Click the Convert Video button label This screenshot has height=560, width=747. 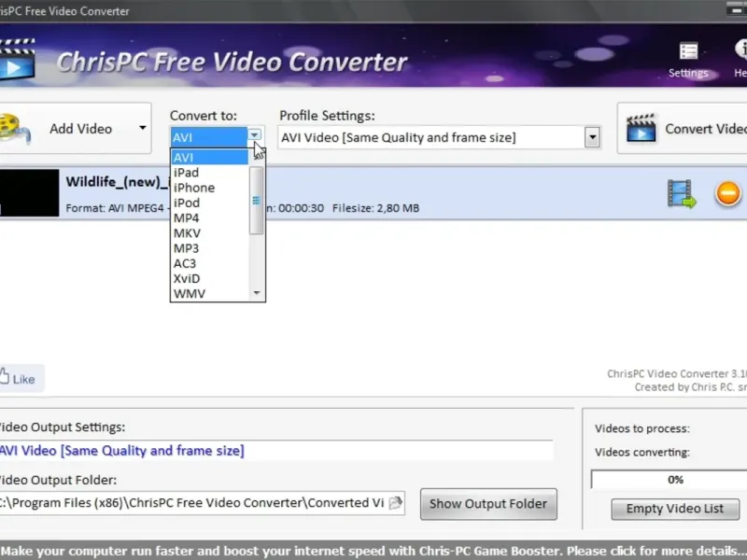click(x=706, y=129)
